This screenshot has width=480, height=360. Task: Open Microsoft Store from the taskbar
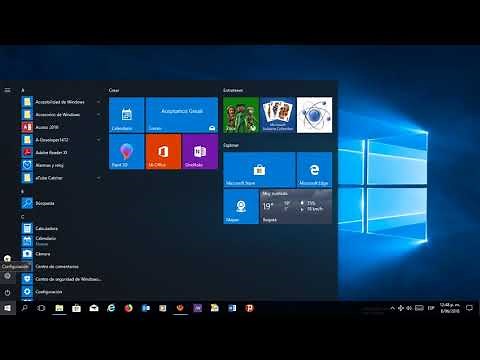[76, 308]
